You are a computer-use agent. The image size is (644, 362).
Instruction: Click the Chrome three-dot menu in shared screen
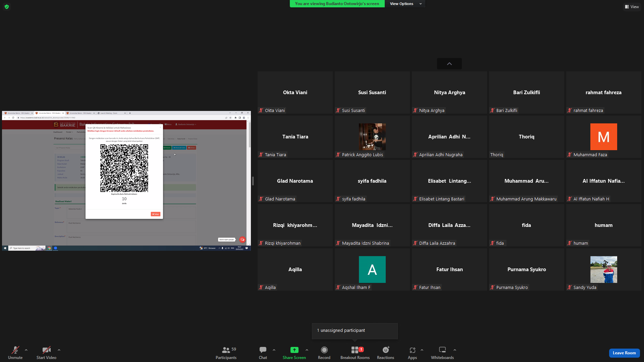click(248, 118)
